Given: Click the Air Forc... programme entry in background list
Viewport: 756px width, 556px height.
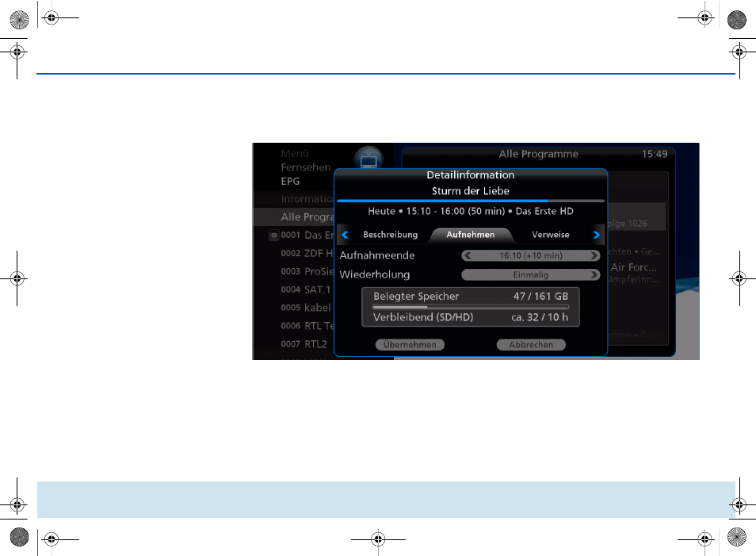Looking at the screenshot, I should [x=633, y=267].
